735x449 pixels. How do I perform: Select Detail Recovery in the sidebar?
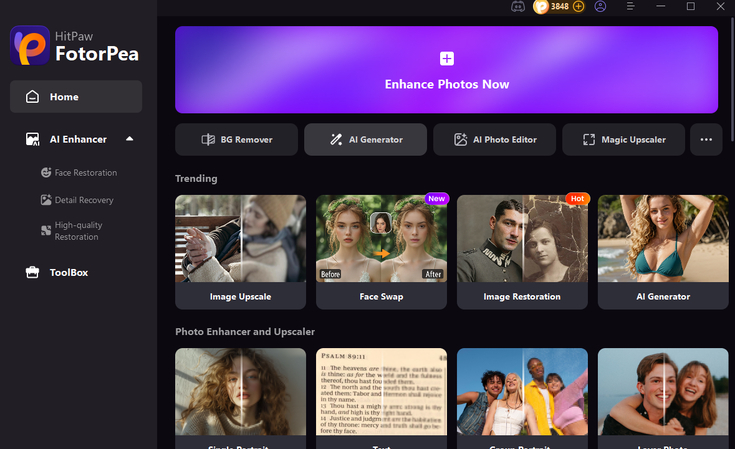tap(77, 200)
